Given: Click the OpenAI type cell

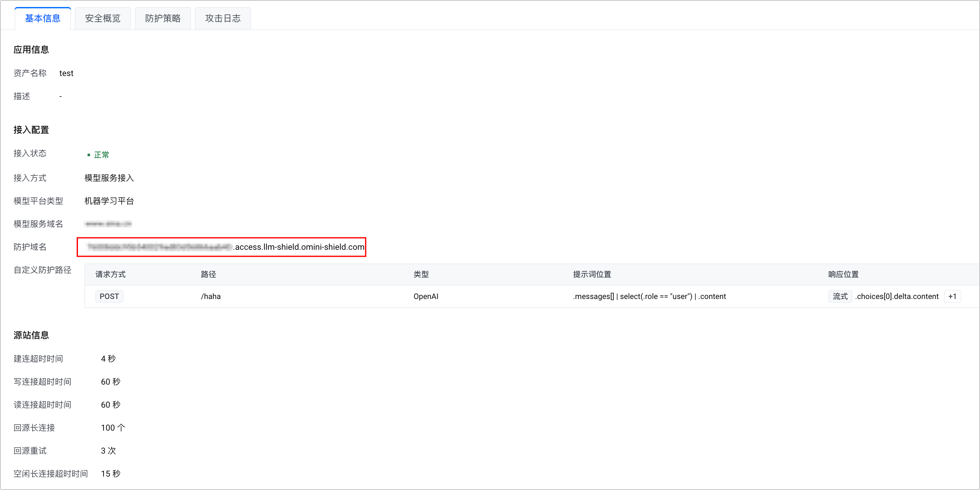Looking at the screenshot, I should point(426,296).
